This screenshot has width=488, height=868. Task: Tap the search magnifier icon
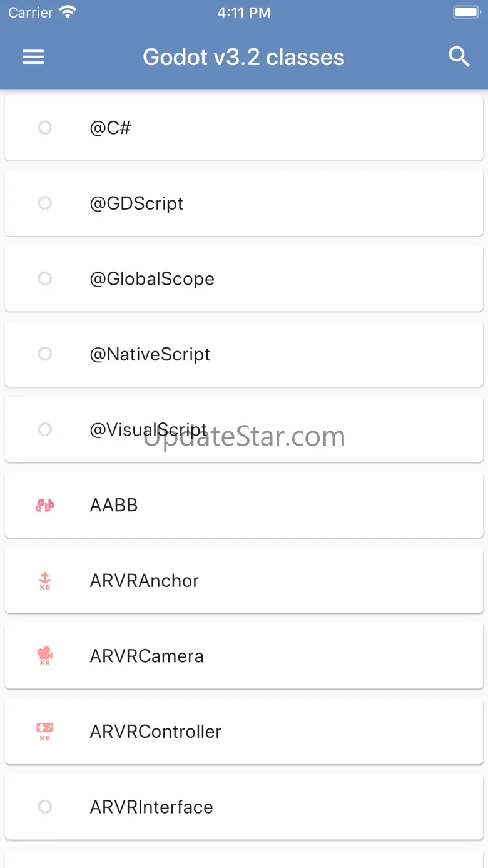pyautogui.click(x=459, y=57)
